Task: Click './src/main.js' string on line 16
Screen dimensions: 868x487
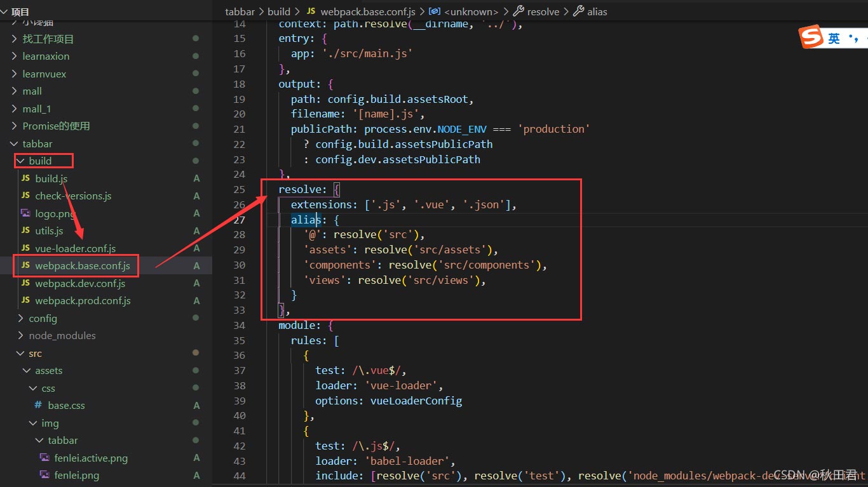Action: click(367, 53)
